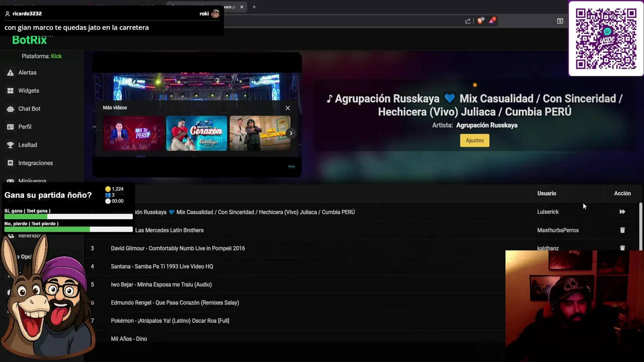Image resolution: width=644 pixels, height=362 pixels.
Task: Click the streamer webcam feed
Action: [x=575, y=306]
